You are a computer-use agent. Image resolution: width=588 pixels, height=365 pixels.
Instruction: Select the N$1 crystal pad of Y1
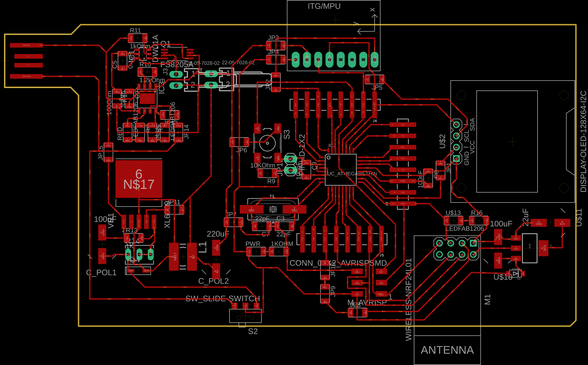pyautogui.click(x=294, y=209)
